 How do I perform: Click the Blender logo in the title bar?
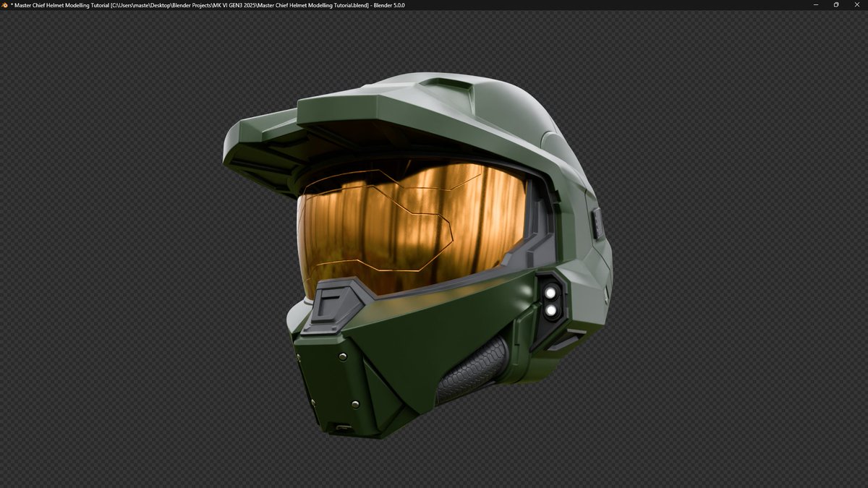5,4
